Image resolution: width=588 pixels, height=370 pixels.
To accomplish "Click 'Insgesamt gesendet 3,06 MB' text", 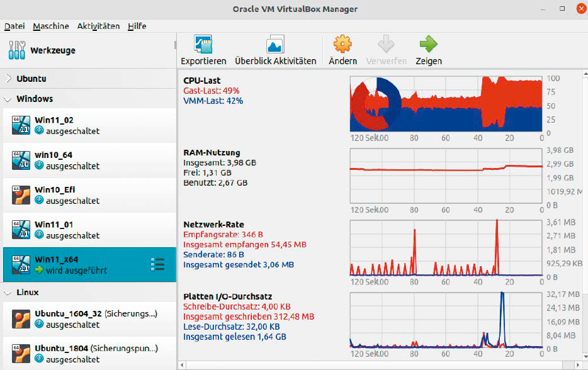I will (x=239, y=265).
